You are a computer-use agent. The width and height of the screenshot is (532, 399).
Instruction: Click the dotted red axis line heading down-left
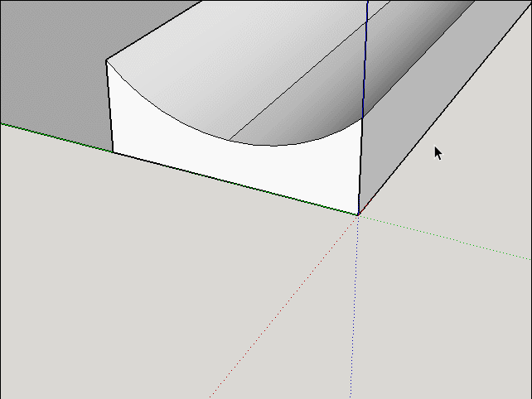282,306
